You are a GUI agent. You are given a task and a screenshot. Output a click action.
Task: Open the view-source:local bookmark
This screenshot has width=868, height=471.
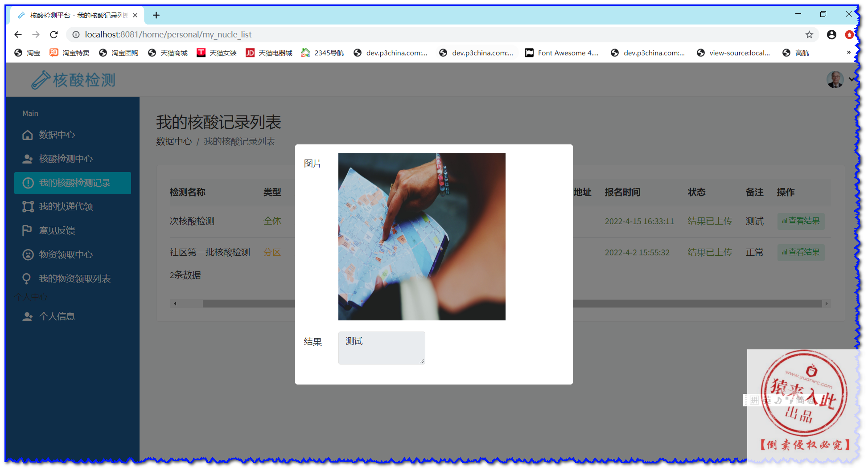pyautogui.click(x=733, y=53)
